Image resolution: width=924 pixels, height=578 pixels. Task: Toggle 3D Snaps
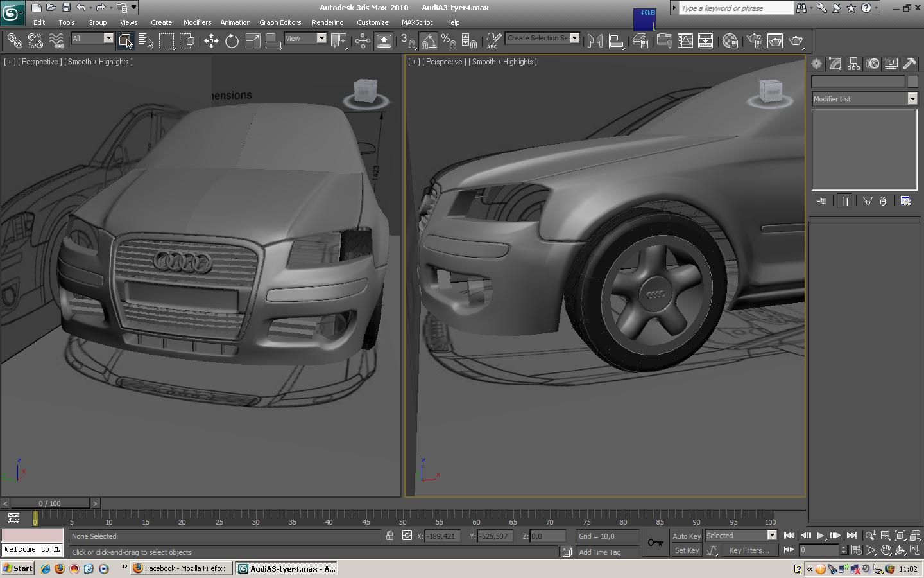[407, 41]
